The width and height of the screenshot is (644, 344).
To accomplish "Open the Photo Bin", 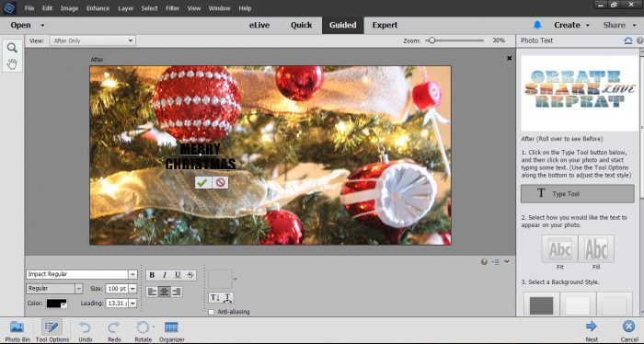I will point(17,332).
